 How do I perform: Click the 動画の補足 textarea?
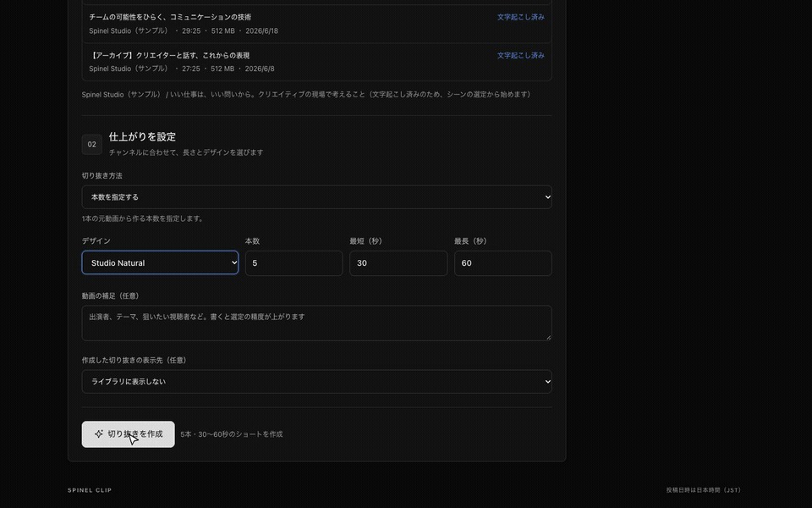tap(316, 323)
